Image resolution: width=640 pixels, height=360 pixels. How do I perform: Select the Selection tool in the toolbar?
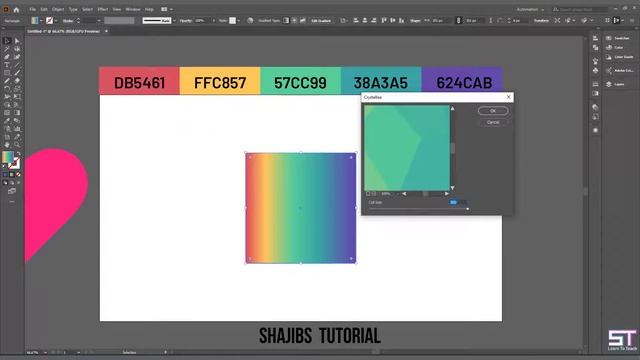click(x=7, y=41)
